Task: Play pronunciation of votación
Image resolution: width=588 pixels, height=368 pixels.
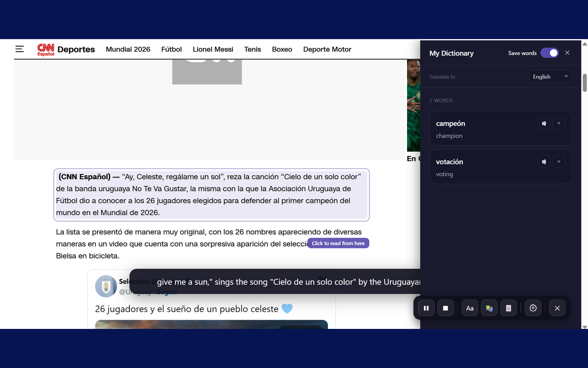Action: click(544, 161)
